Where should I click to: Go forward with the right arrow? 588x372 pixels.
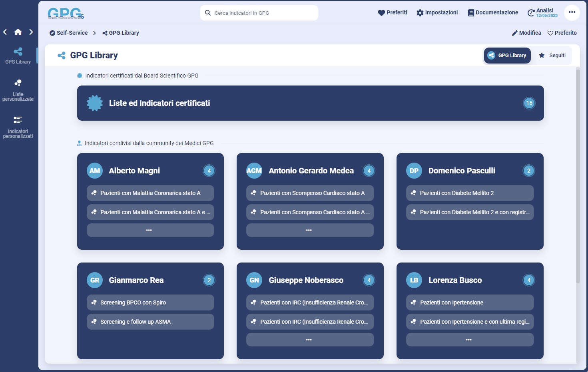pos(31,32)
